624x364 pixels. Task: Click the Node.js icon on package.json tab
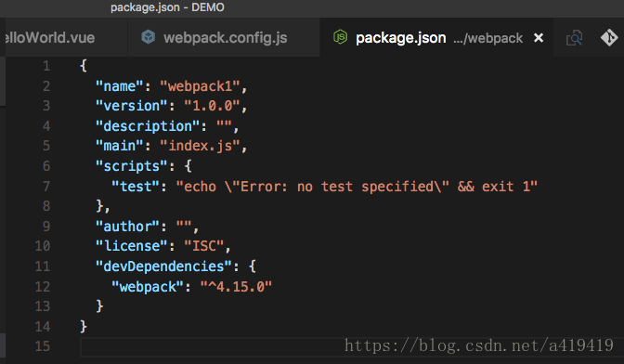340,37
